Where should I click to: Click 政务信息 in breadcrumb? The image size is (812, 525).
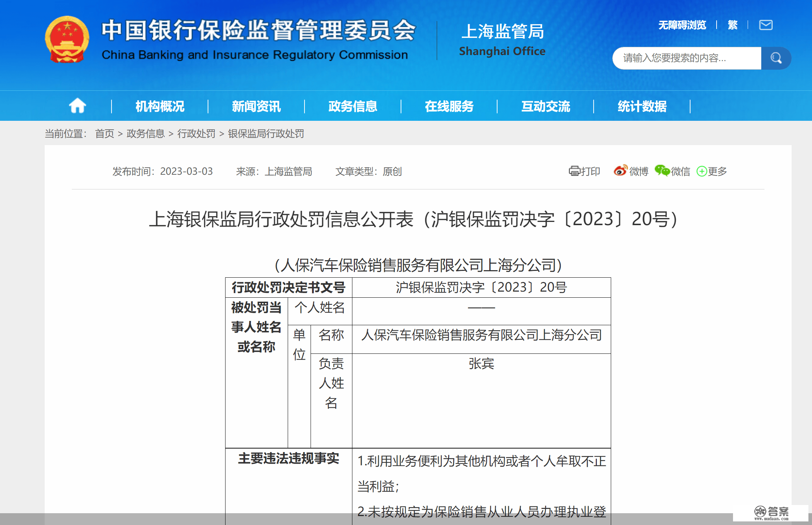click(x=145, y=134)
